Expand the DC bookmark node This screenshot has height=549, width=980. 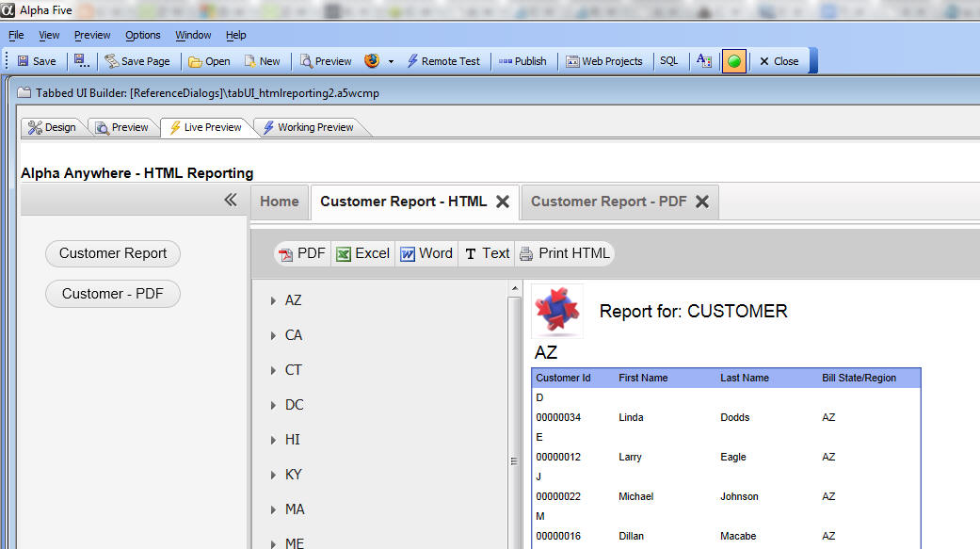tap(273, 406)
